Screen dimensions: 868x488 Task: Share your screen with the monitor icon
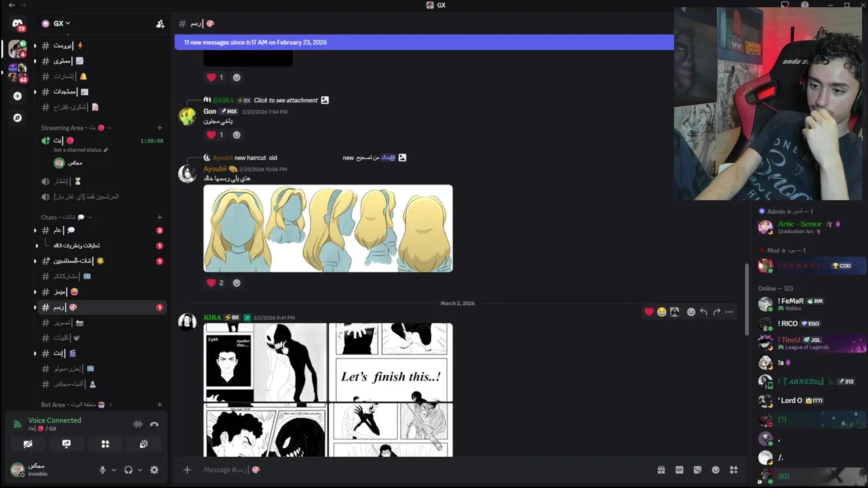(66, 444)
